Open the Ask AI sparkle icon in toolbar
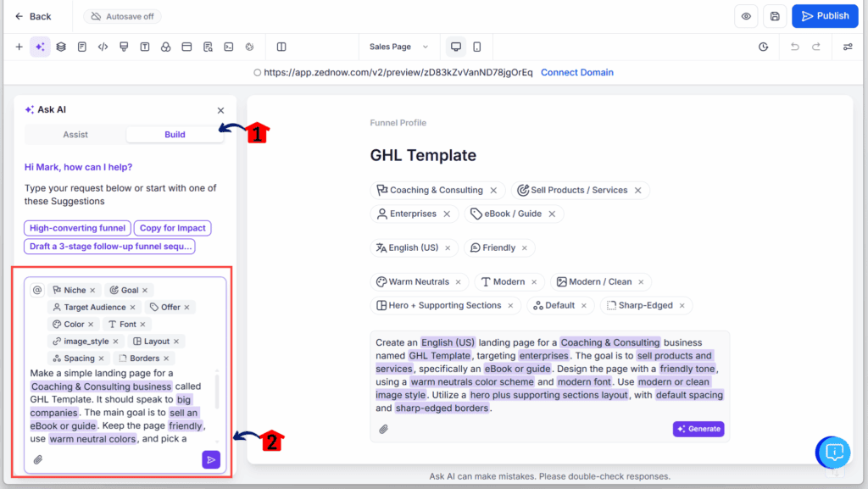This screenshot has height=489, width=868. tap(39, 47)
